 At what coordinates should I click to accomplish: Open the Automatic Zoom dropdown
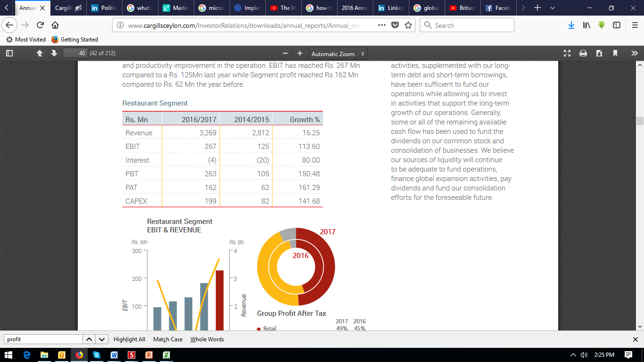point(338,54)
